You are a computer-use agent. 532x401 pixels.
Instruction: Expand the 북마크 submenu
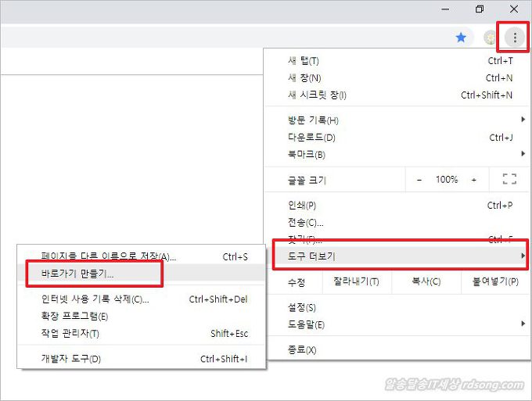tap(307, 155)
